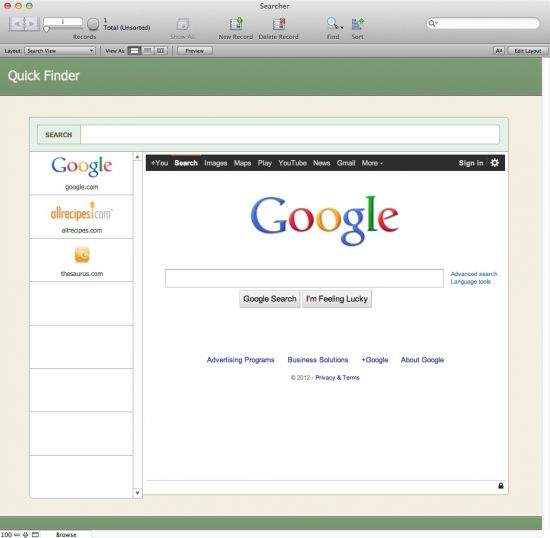
Task: Select the allrecipes.com site entry
Action: coord(81,217)
